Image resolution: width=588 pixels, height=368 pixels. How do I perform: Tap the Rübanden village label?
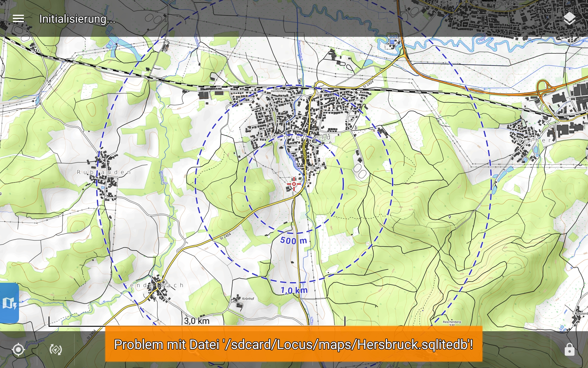point(104,172)
